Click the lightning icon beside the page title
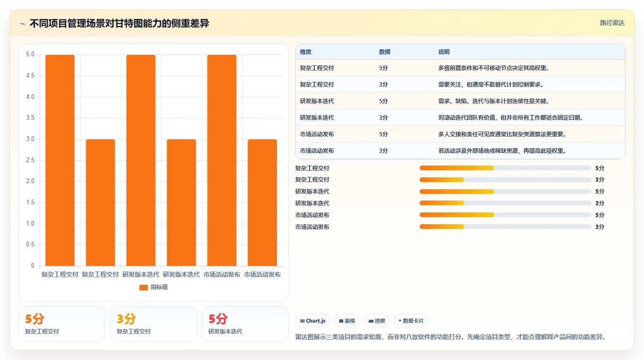644x360 pixels. point(23,24)
